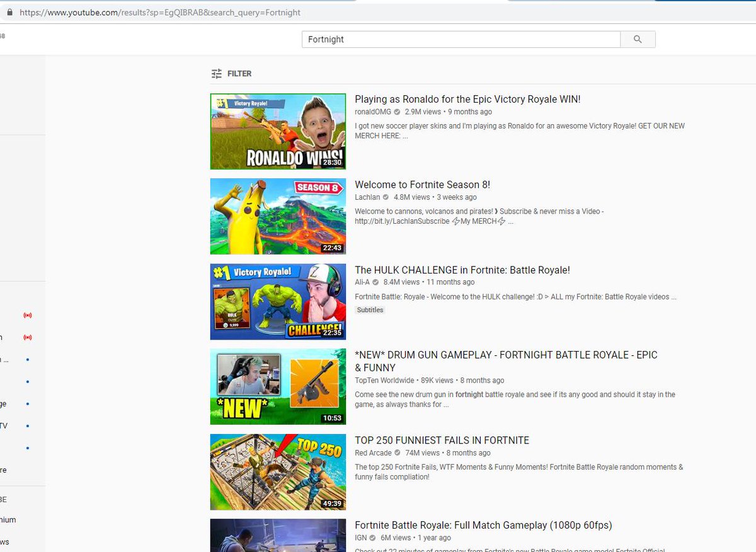Open the FILTER options
Viewport: 756px width, 552px height.
pyautogui.click(x=231, y=74)
